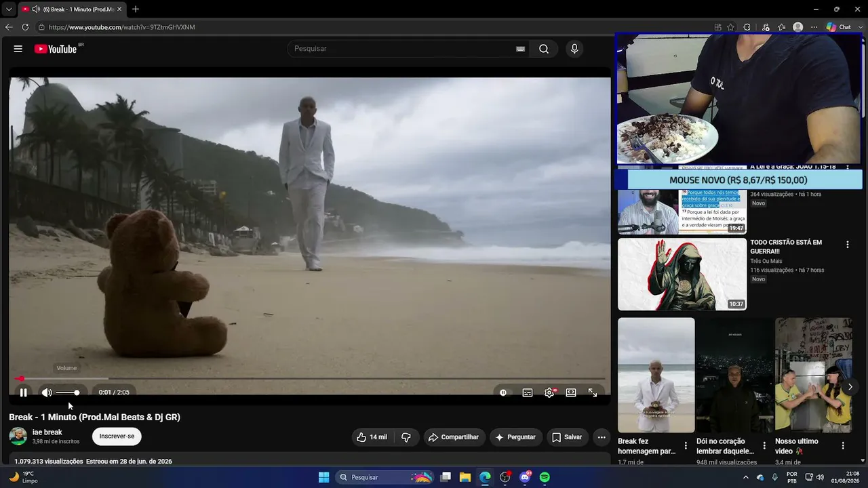Screen dimensions: 868x488
Task: Open the browser settings and more menu
Action: [814, 27]
